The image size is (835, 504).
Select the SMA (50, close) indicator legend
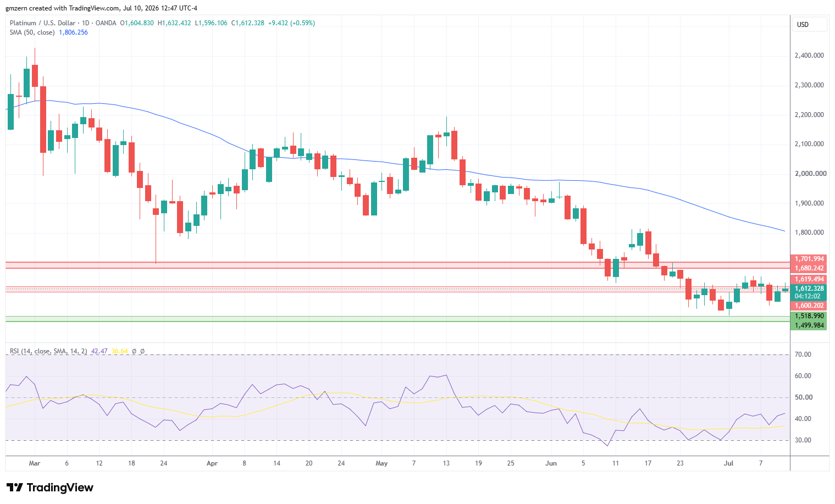point(32,32)
